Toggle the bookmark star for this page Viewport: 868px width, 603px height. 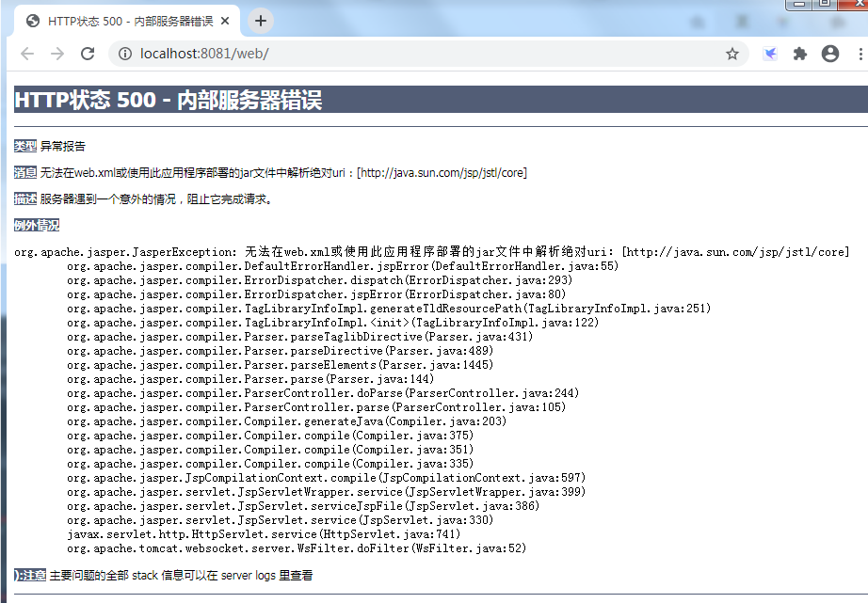point(732,54)
